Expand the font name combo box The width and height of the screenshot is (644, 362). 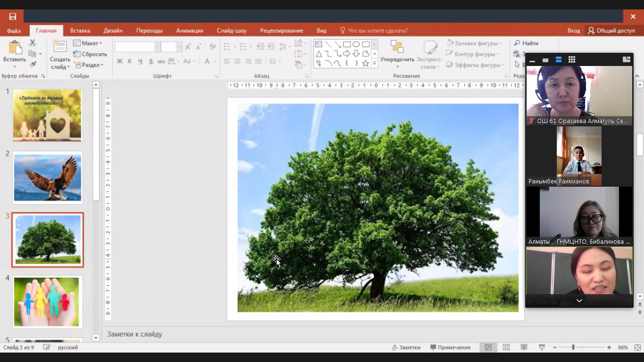[x=157, y=47]
